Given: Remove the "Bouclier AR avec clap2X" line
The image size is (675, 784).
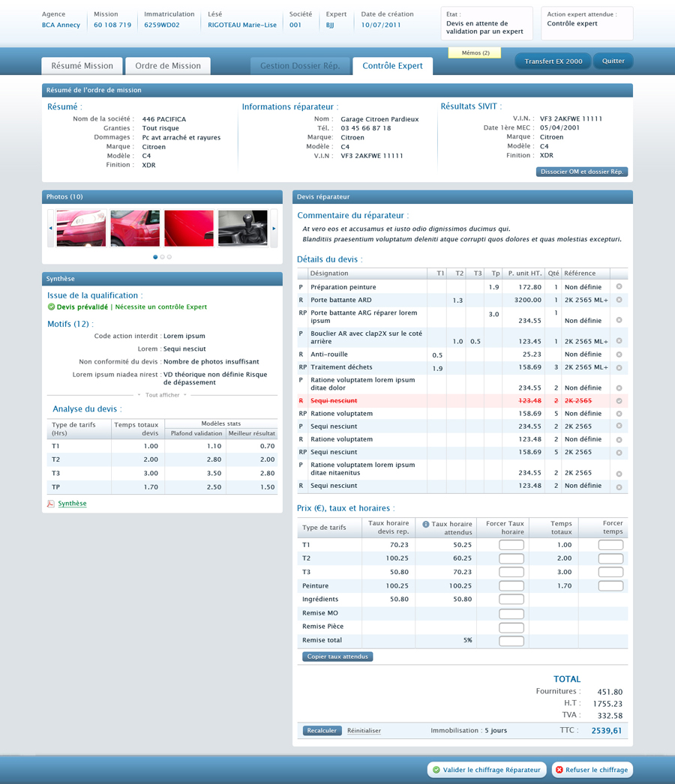Looking at the screenshot, I should (619, 339).
